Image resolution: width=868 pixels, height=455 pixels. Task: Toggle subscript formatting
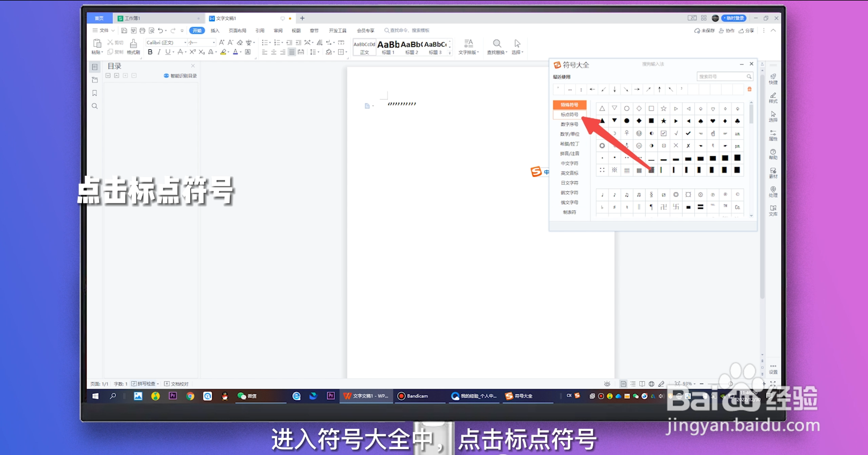[201, 52]
